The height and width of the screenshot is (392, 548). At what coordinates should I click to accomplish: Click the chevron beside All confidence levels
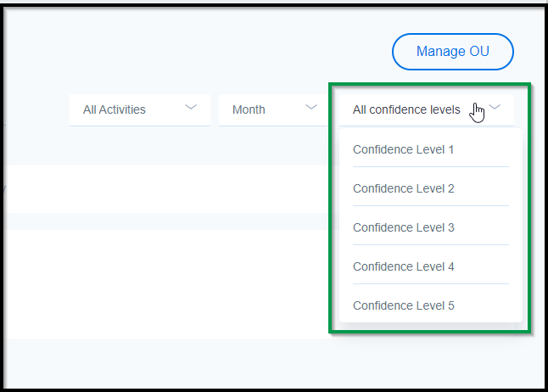495,107
